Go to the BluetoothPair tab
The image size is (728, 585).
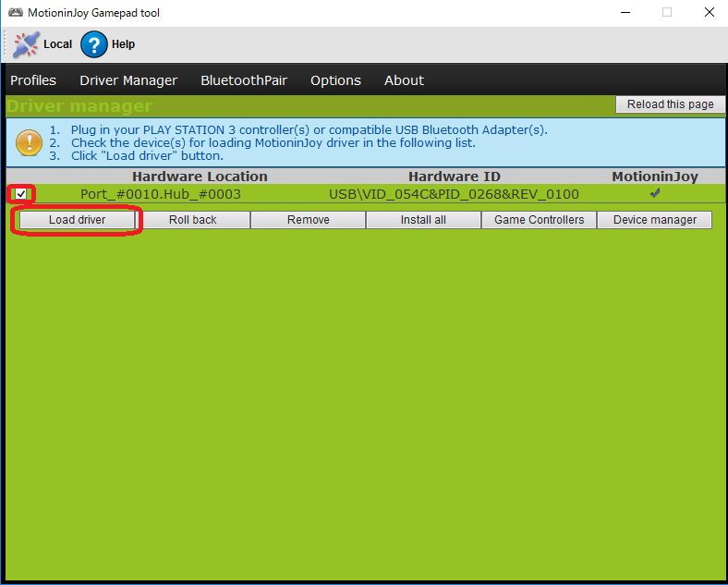coord(244,80)
